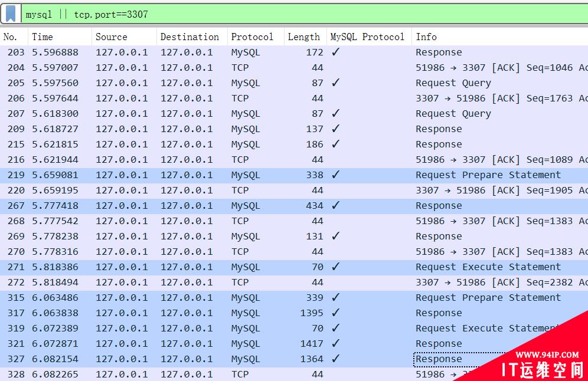The height and width of the screenshot is (381, 588).
Task: Select packet number 220
Action: point(16,190)
